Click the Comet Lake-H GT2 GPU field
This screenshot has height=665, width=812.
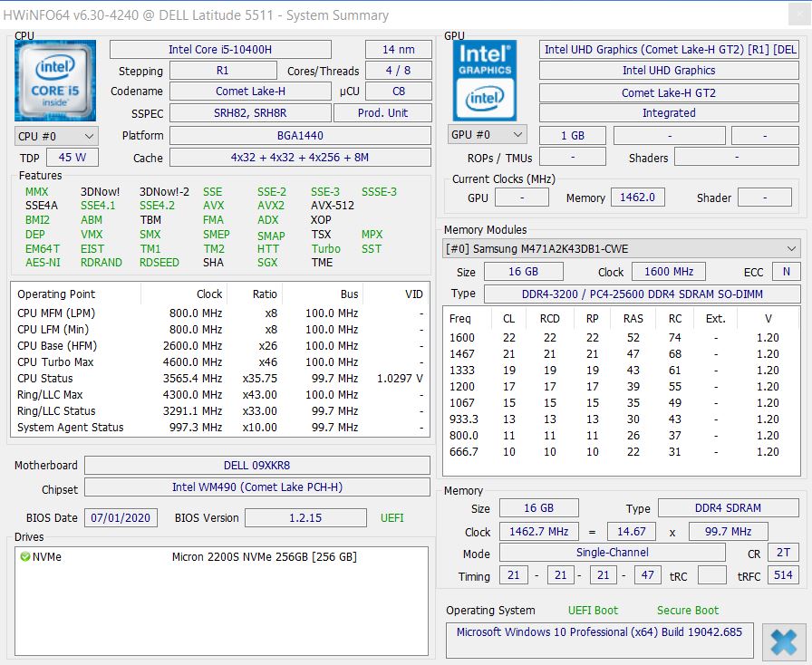pyautogui.click(x=669, y=92)
